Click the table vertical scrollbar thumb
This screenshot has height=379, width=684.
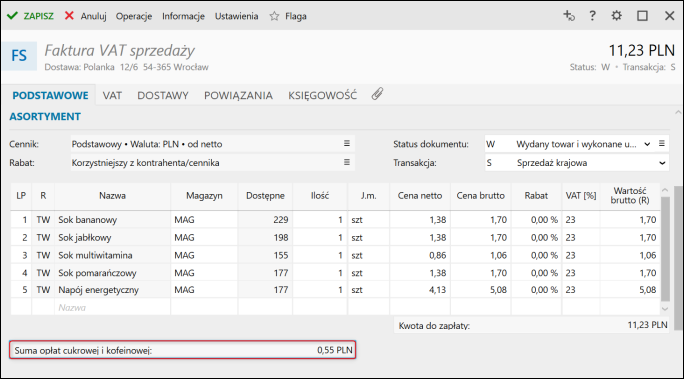point(665,249)
